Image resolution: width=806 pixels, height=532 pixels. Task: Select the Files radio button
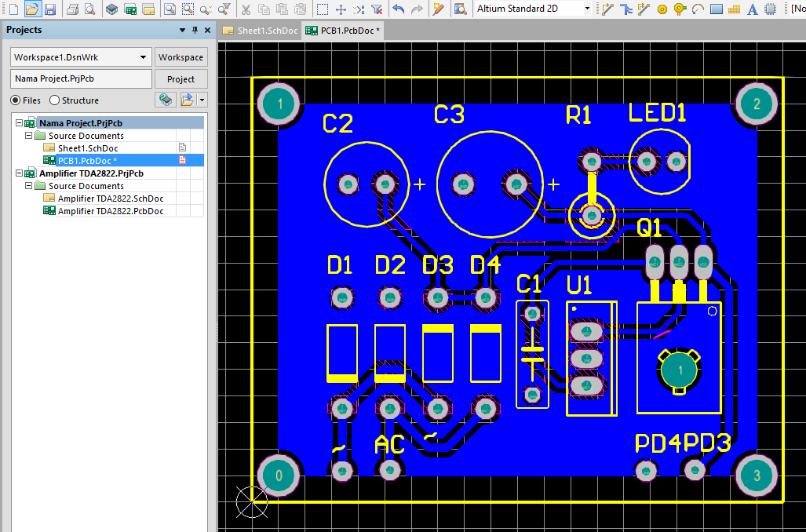[15, 100]
